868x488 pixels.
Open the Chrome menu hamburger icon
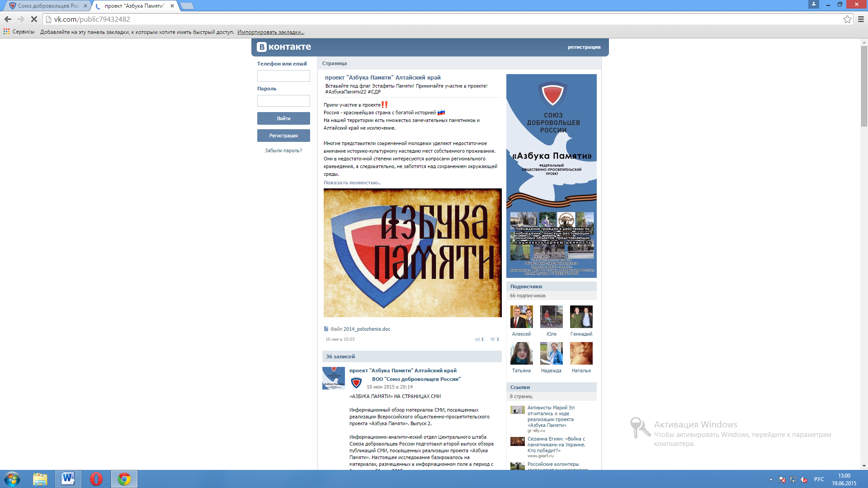pyautogui.click(x=861, y=19)
